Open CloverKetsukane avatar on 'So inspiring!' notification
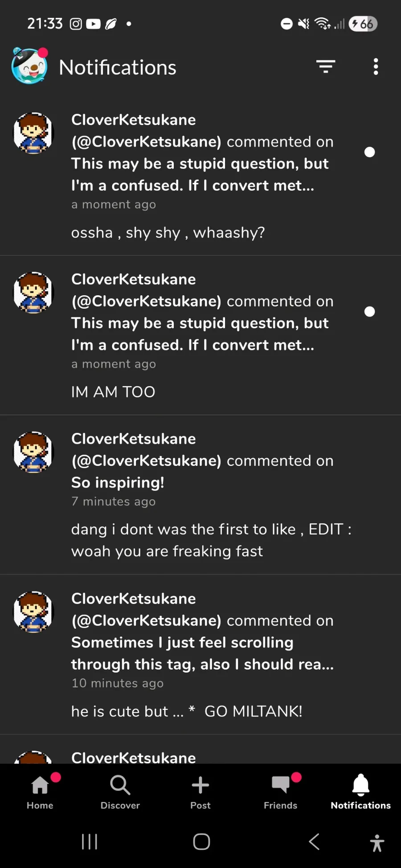401x868 pixels. pyautogui.click(x=33, y=452)
